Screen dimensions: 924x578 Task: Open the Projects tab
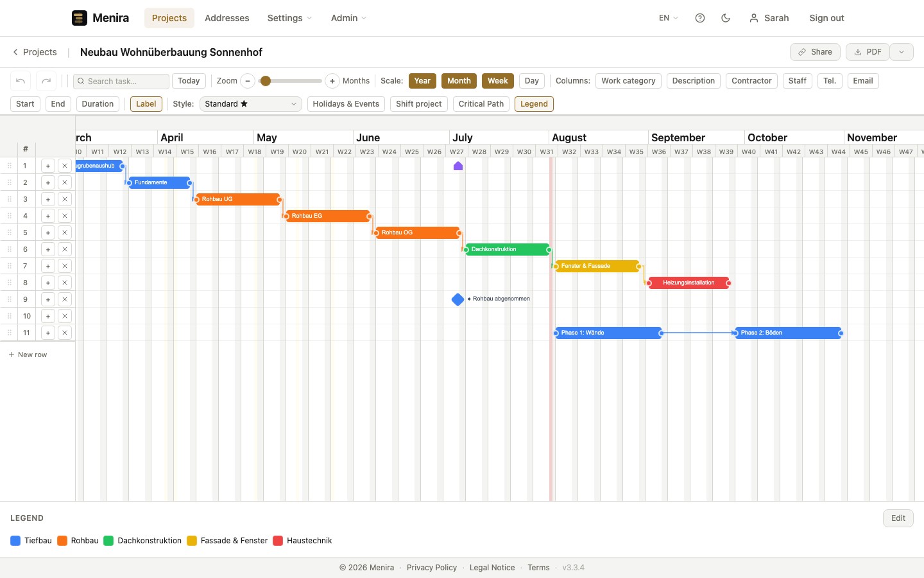[x=169, y=18]
